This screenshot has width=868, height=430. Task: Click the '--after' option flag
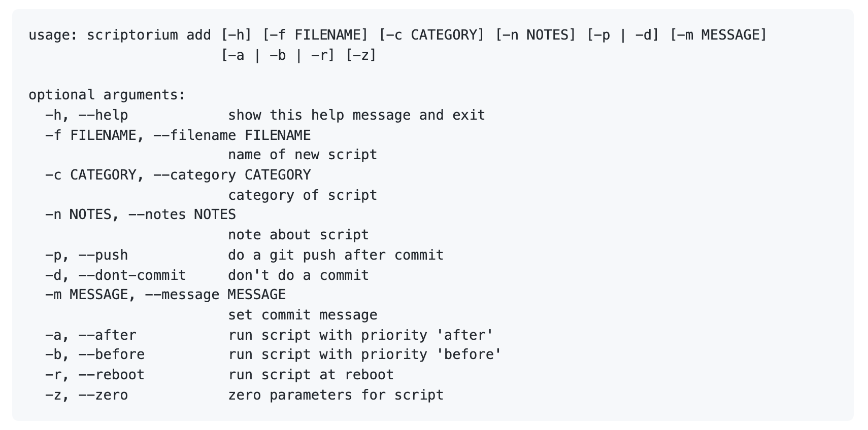107,335
